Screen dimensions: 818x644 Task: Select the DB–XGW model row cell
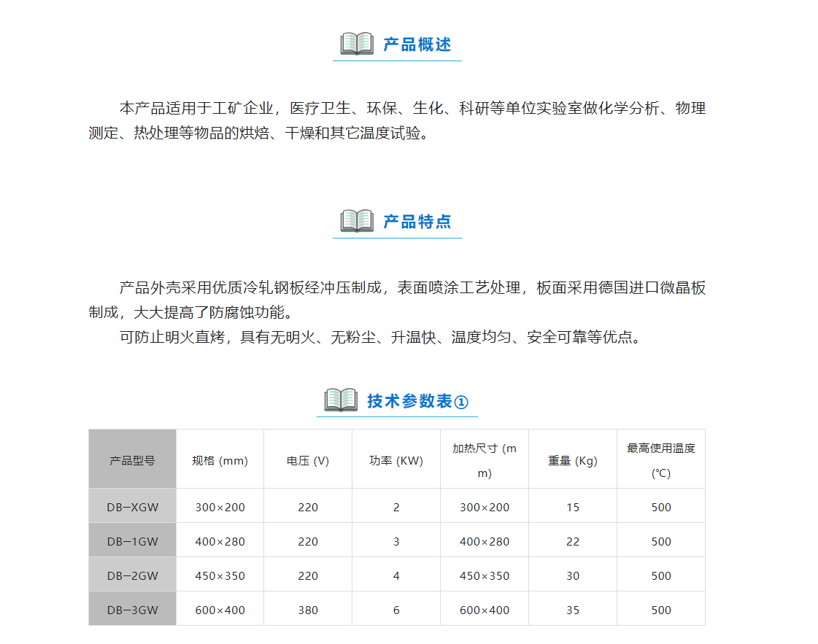coord(133,506)
